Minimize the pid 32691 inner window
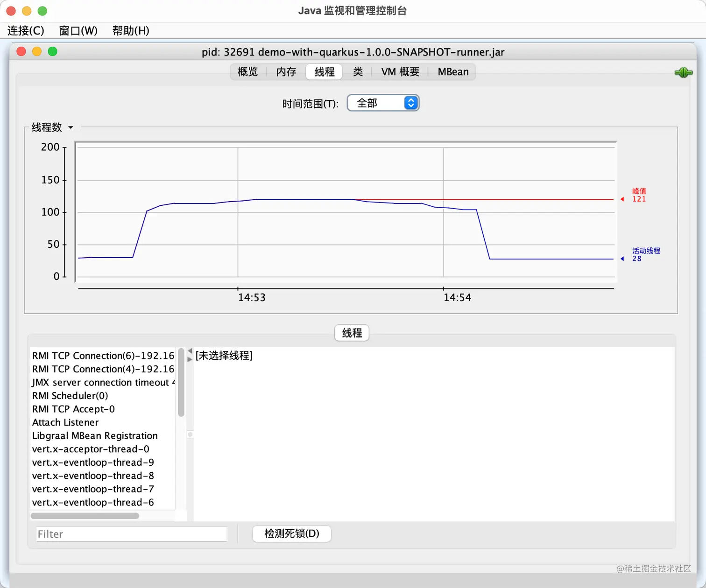Viewport: 706px width, 588px height. click(37, 51)
